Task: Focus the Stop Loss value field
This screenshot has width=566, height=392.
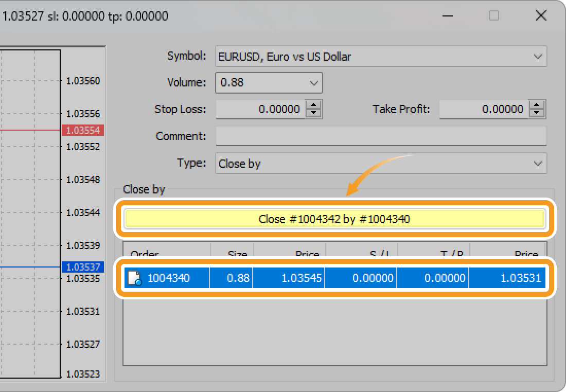Action: pos(260,109)
